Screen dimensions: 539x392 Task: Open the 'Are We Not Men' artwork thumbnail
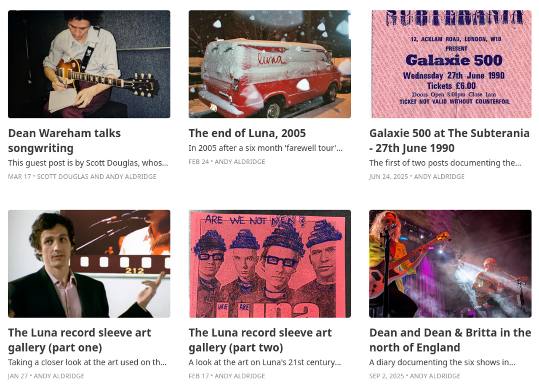[269, 264]
